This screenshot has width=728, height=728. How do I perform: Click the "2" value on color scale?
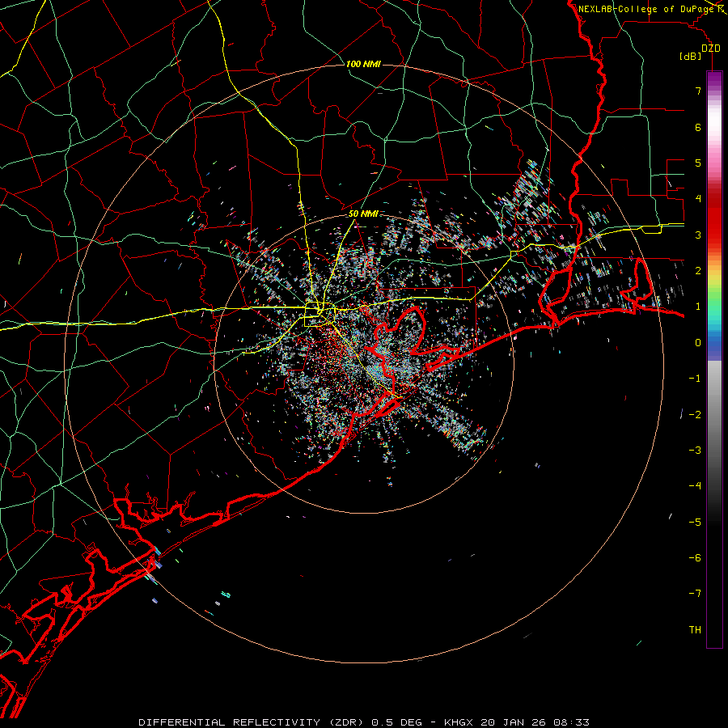698,271
